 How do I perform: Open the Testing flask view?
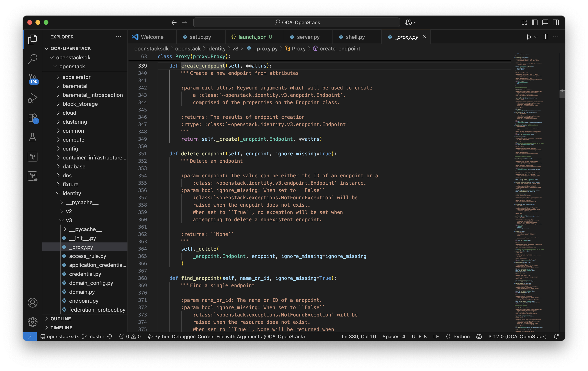pos(33,137)
